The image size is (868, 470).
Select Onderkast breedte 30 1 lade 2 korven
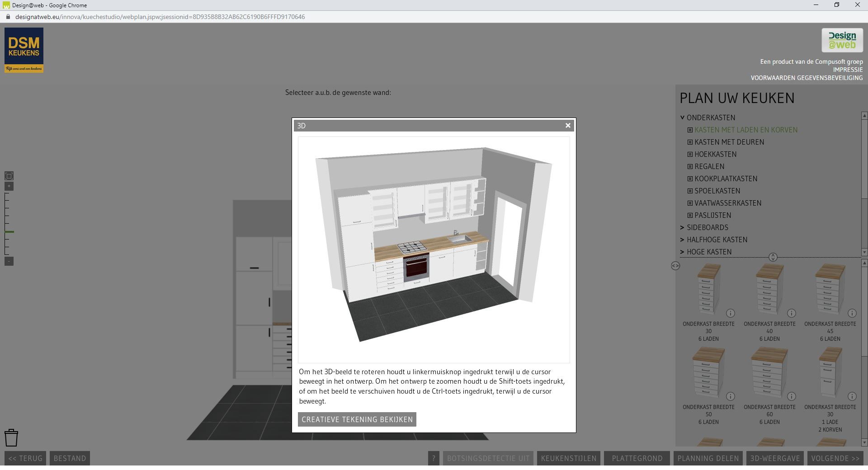(830, 373)
